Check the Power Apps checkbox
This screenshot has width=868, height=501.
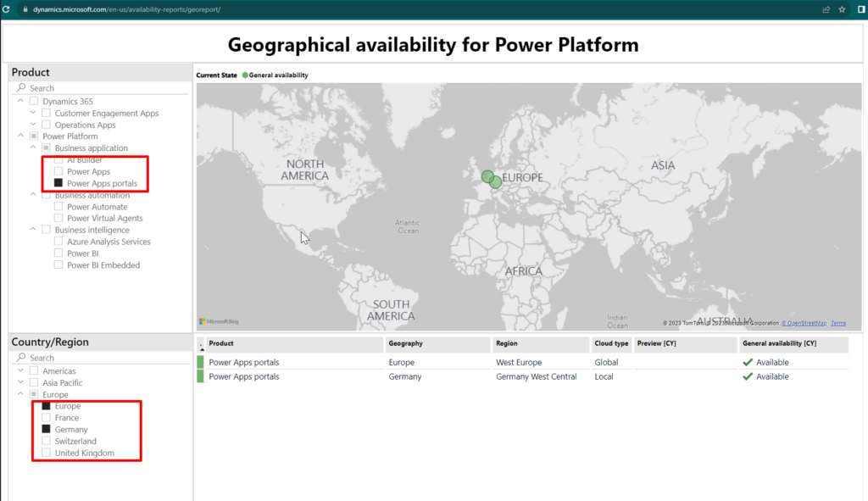(x=58, y=171)
